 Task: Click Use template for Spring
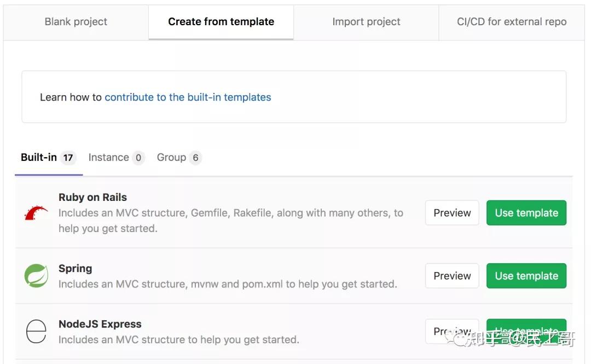[x=526, y=276]
